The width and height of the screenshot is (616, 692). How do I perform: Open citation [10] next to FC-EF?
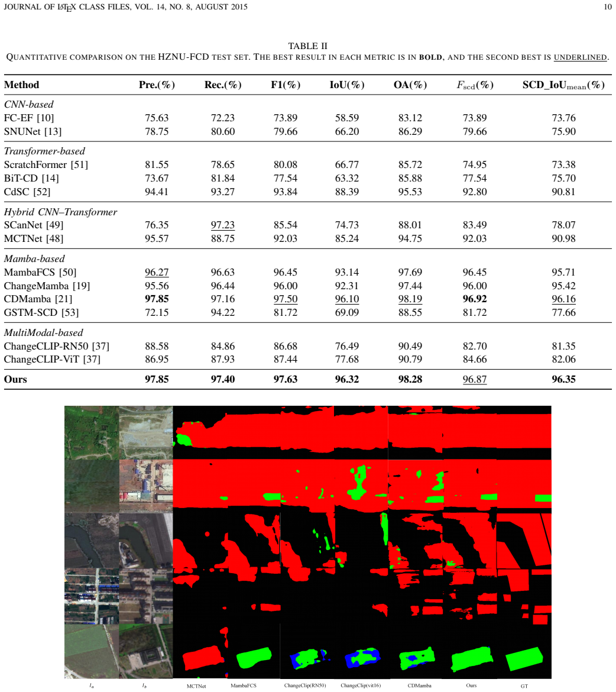pyautogui.click(x=45, y=118)
